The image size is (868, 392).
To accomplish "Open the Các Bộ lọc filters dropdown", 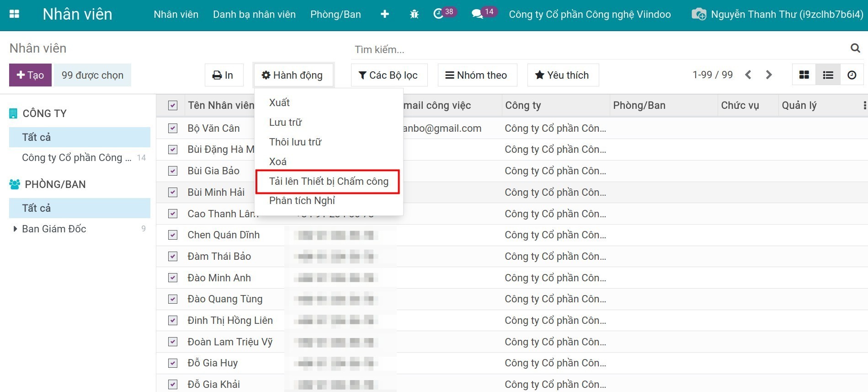I will pyautogui.click(x=389, y=75).
